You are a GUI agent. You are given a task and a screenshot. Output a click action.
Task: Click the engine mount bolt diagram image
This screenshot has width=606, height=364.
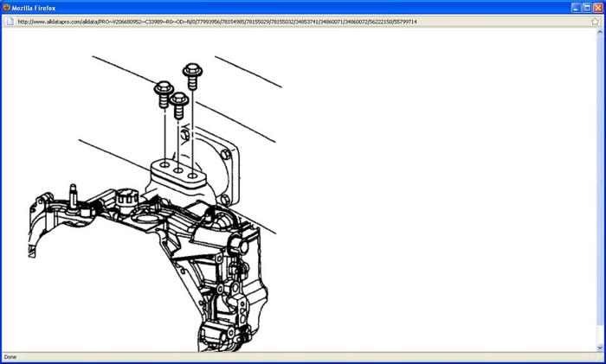point(155,203)
